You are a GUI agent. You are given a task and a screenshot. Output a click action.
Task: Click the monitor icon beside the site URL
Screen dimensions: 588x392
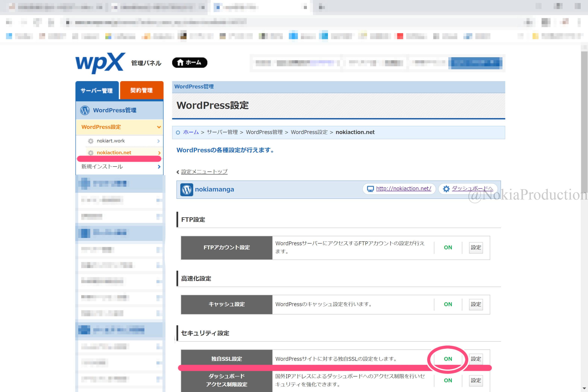[x=370, y=189]
